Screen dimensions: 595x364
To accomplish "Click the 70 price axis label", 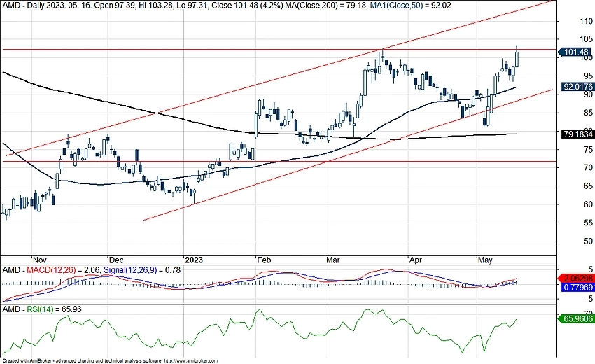I will pyautogui.click(x=588, y=167).
